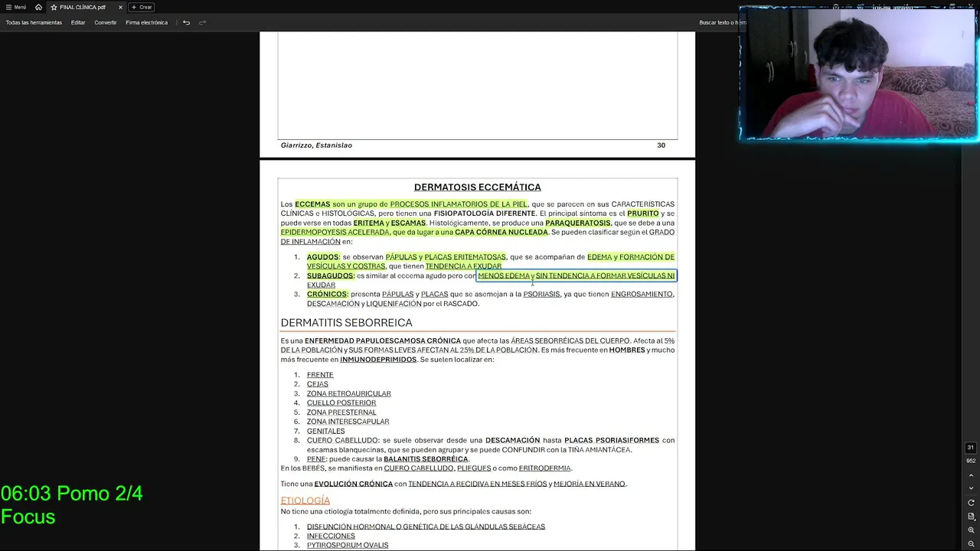
Task: Click the highlighted word AGUDOS
Action: click(x=322, y=257)
